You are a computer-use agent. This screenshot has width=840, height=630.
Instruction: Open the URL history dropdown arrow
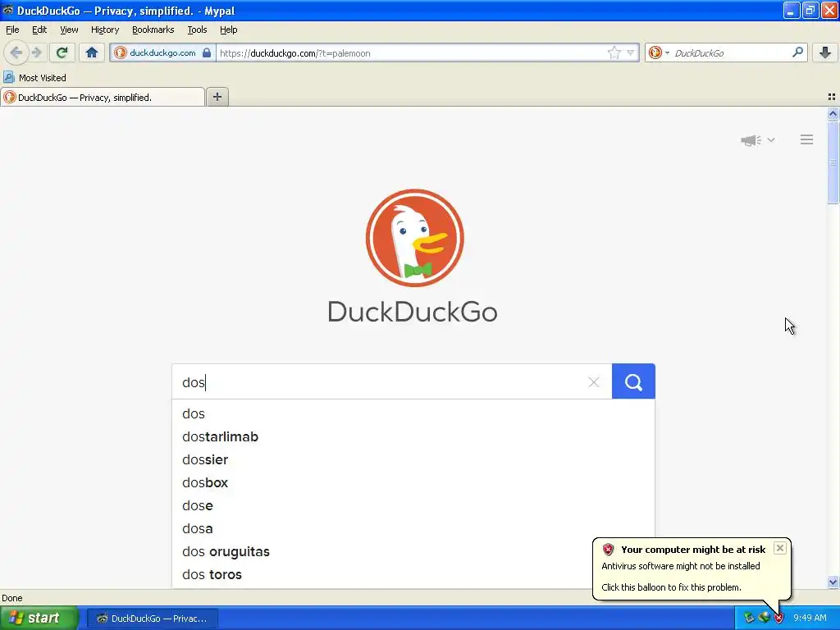click(x=631, y=52)
